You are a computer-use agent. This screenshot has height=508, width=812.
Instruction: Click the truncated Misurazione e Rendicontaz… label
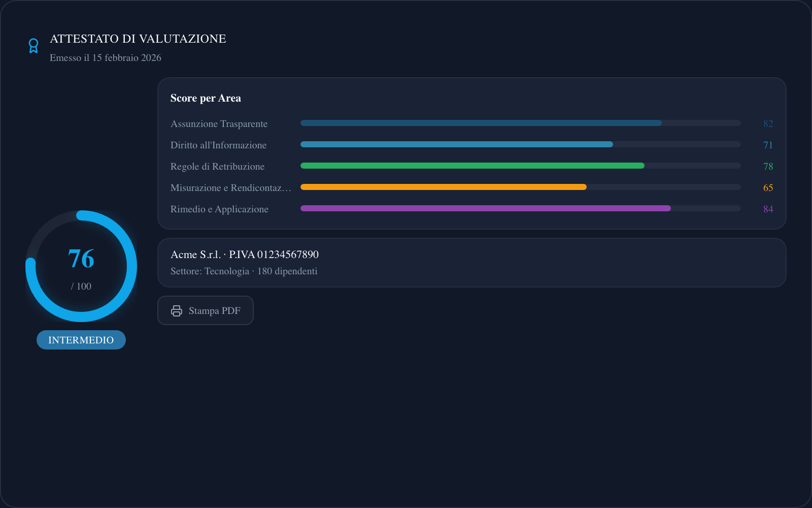coord(230,188)
